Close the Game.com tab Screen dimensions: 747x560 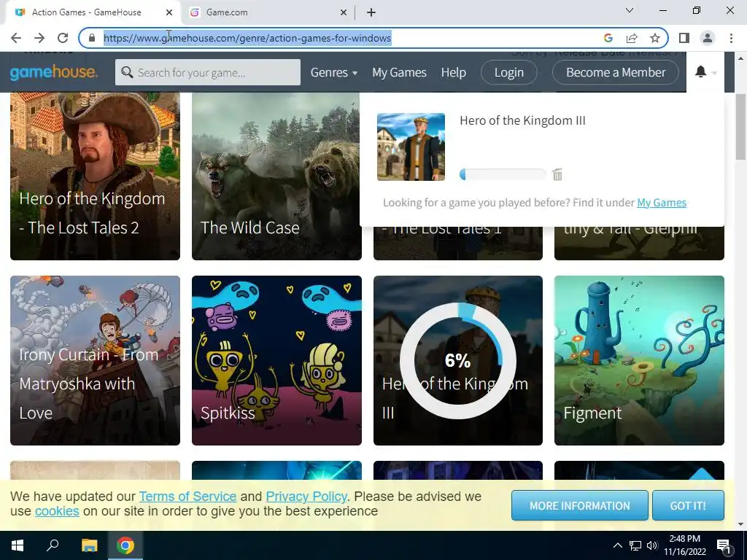coord(344,12)
